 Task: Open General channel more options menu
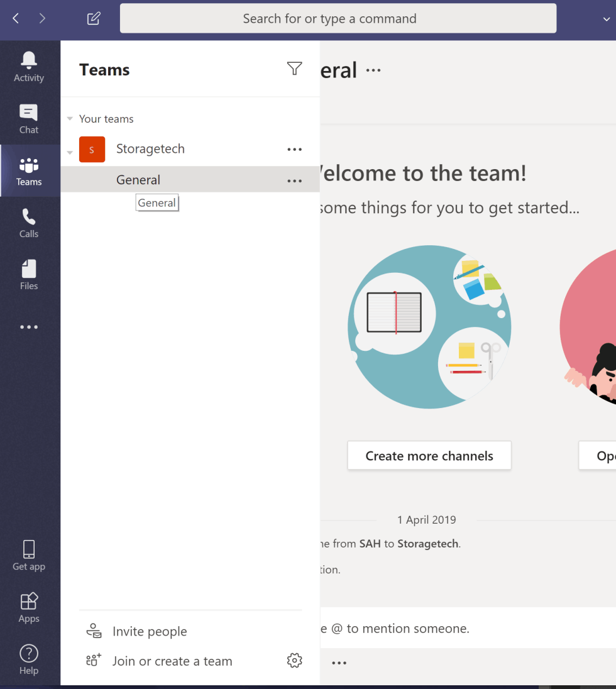[x=294, y=180]
